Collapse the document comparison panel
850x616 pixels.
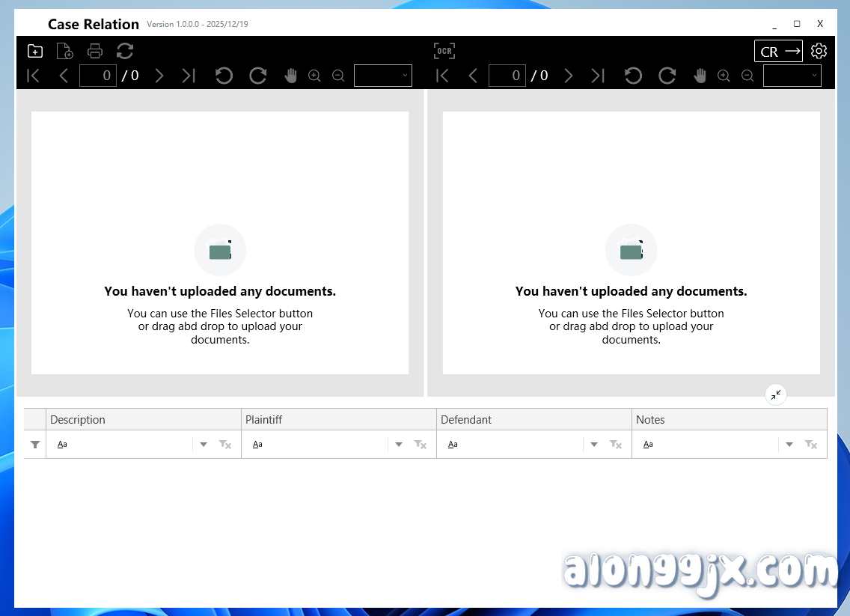[x=775, y=394]
